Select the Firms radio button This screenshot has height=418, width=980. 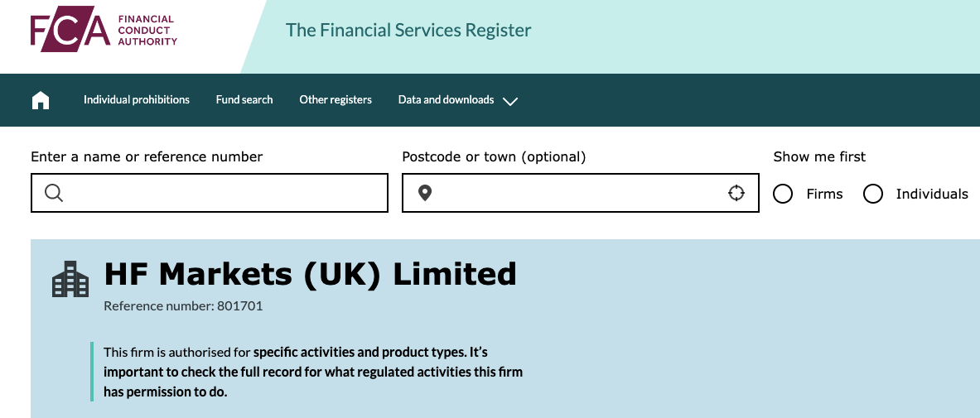pyautogui.click(x=783, y=195)
